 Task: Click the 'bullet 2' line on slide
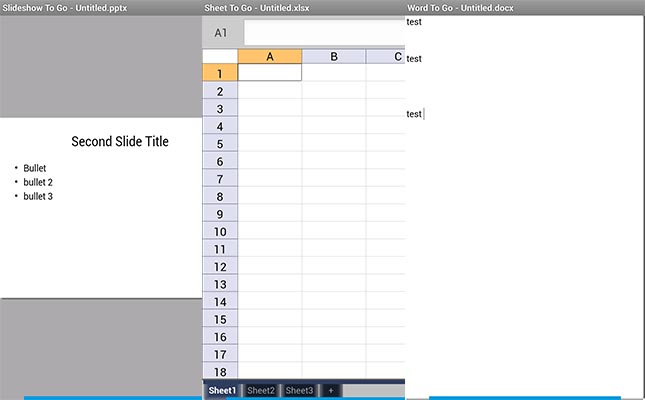pyautogui.click(x=38, y=182)
